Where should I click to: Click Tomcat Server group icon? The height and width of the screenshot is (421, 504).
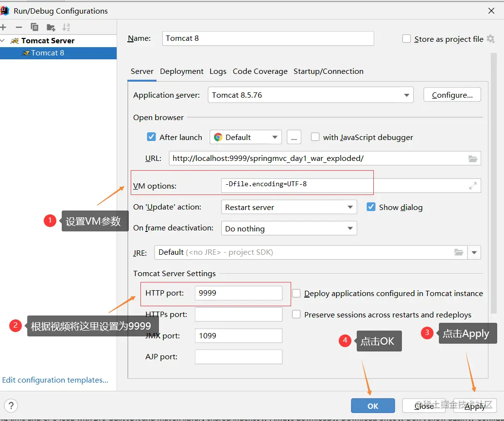15,41
